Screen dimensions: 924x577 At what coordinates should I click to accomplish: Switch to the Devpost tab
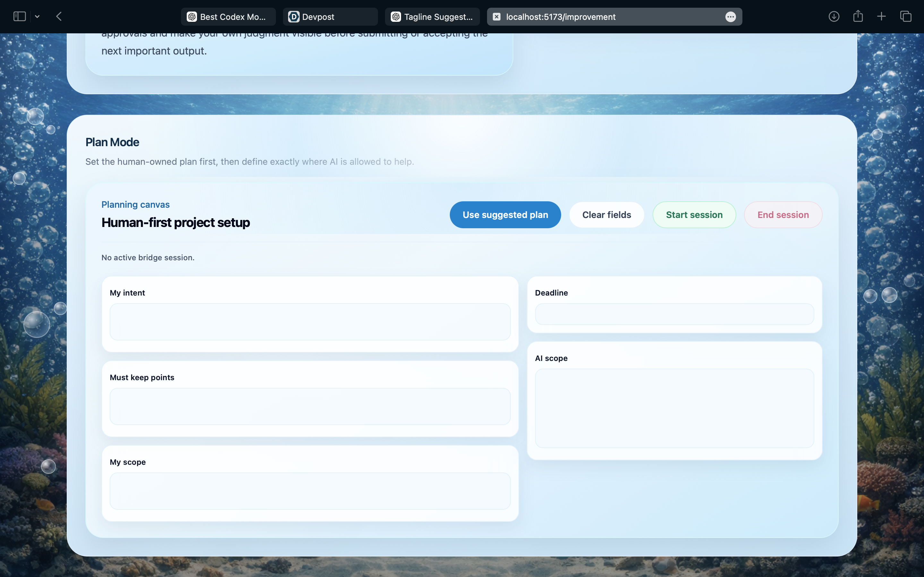coord(330,17)
